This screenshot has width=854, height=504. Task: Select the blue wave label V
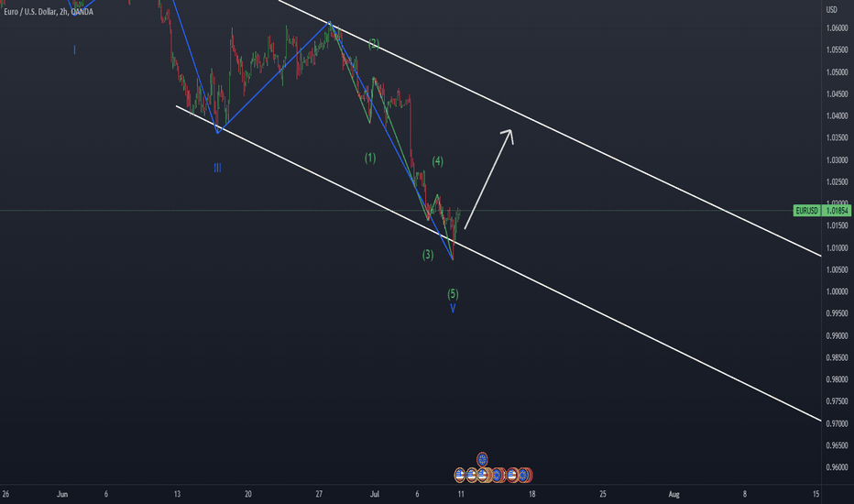click(x=453, y=309)
